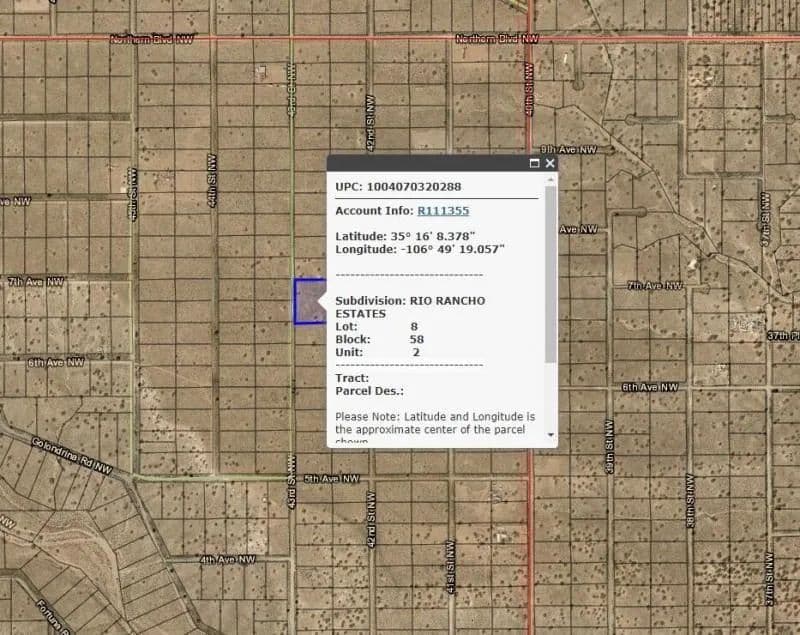Open account link R111355
The height and width of the screenshot is (635, 800).
(x=443, y=211)
